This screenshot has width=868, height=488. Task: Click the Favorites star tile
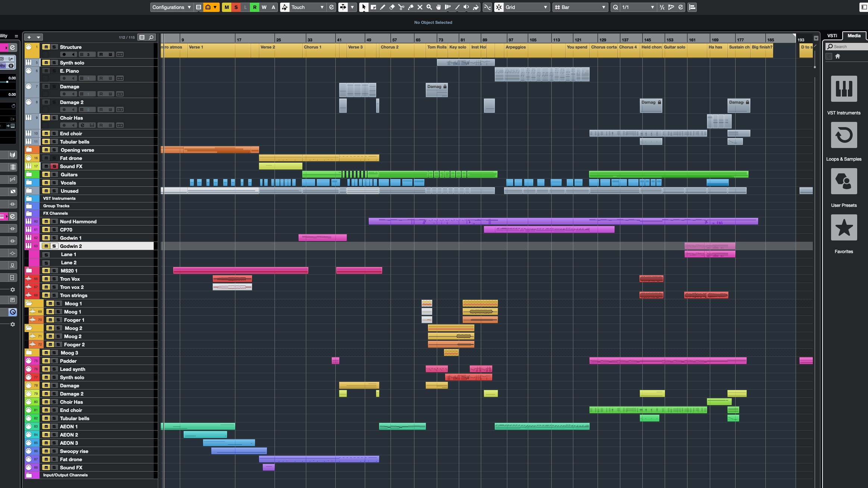tap(843, 227)
